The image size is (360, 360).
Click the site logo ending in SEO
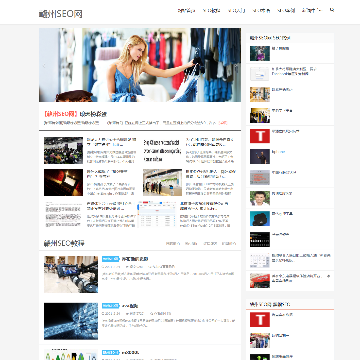[60, 14]
